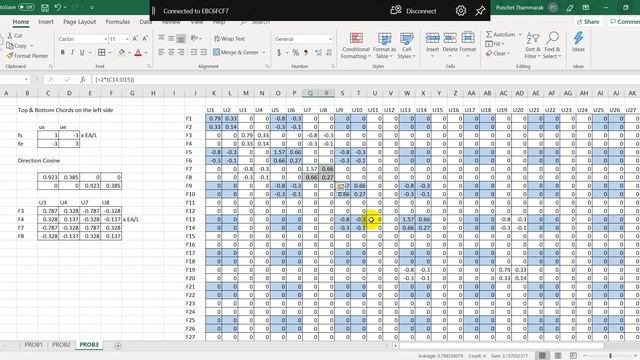Viewport: 640px width, 360px height.
Task: Switch to Page Layout view in status bar
Action: (x=558, y=356)
